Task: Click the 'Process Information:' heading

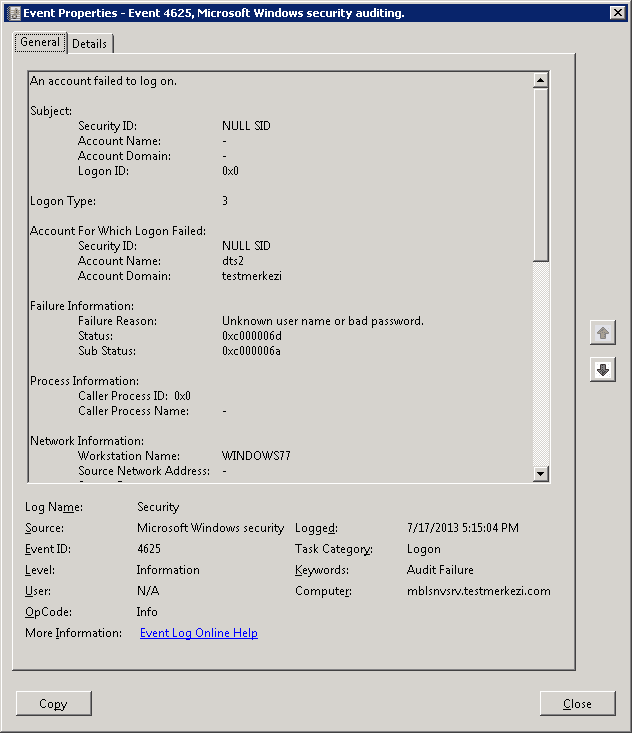Action: pyautogui.click(x=84, y=381)
